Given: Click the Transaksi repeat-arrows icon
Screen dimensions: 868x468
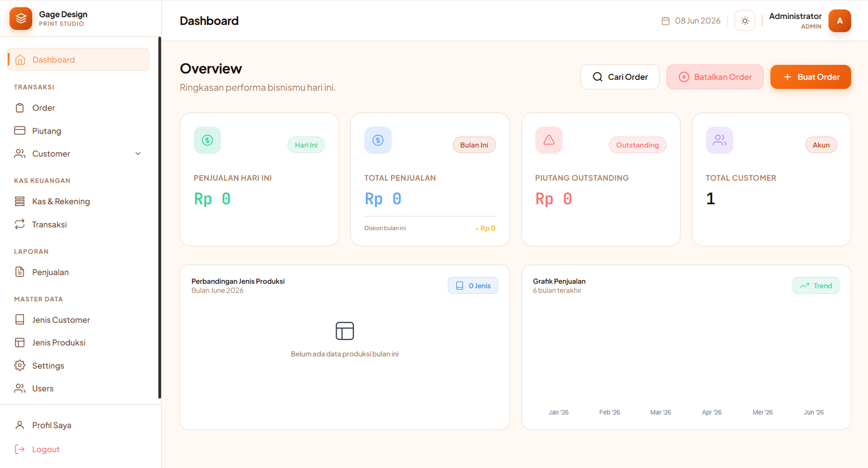Looking at the screenshot, I should pos(20,224).
